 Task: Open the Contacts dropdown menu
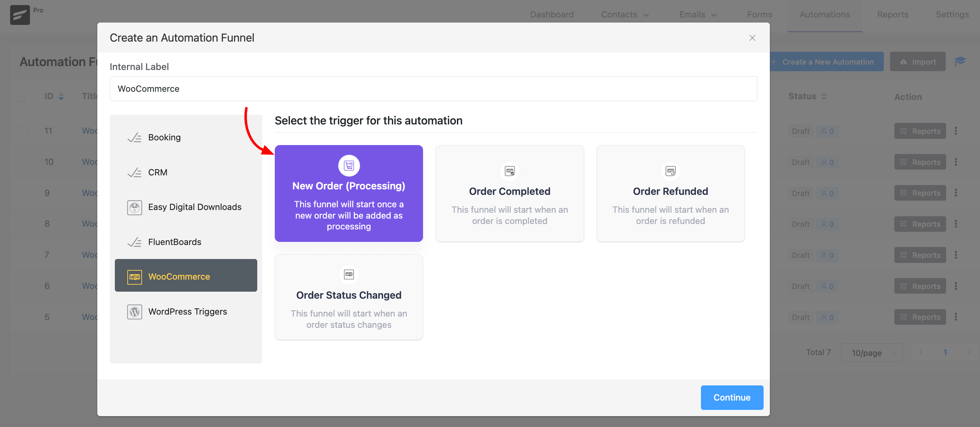click(623, 12)
